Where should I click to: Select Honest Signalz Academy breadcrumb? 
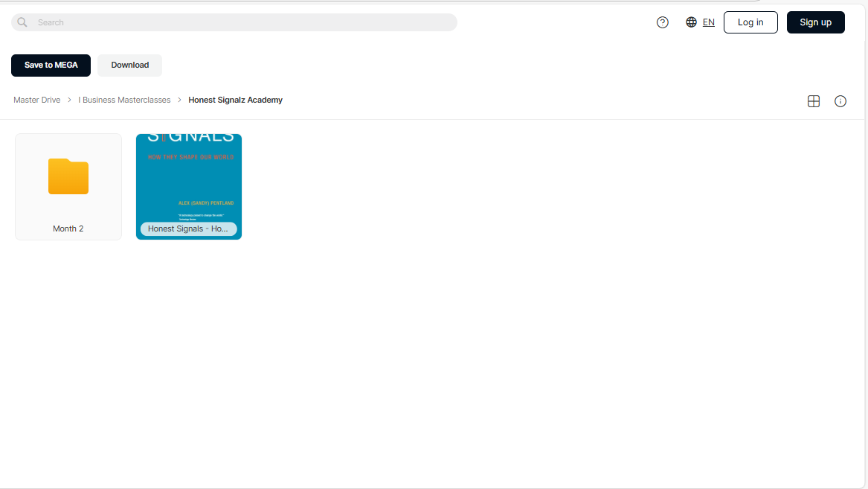[235, 100]
